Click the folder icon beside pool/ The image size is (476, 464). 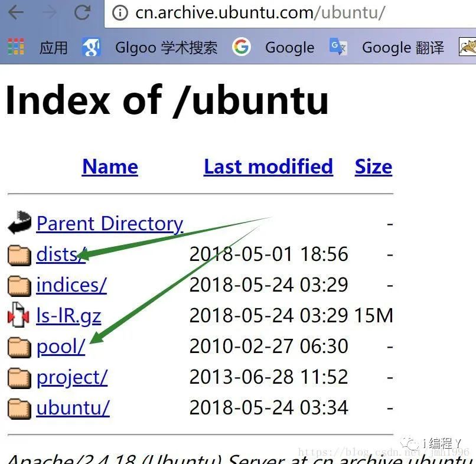point(19,348)
